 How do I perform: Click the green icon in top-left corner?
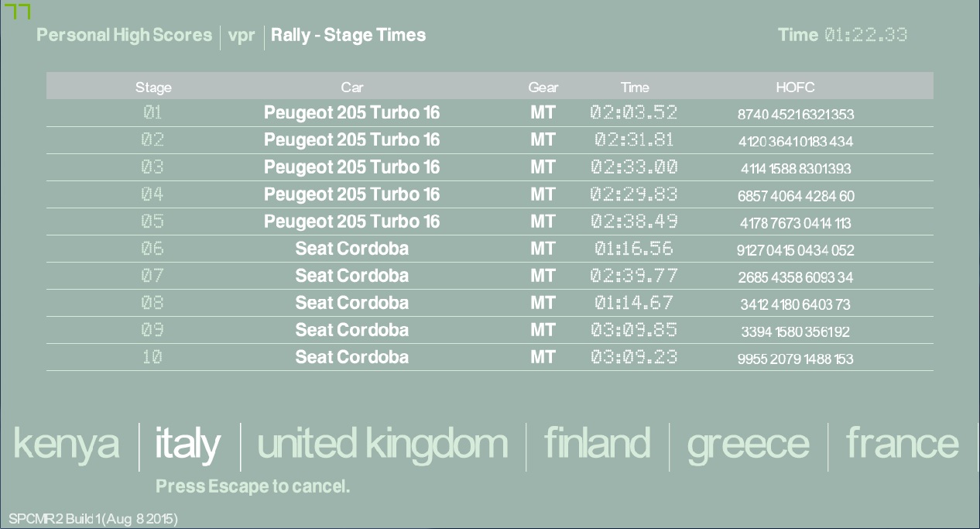(22, 12)
